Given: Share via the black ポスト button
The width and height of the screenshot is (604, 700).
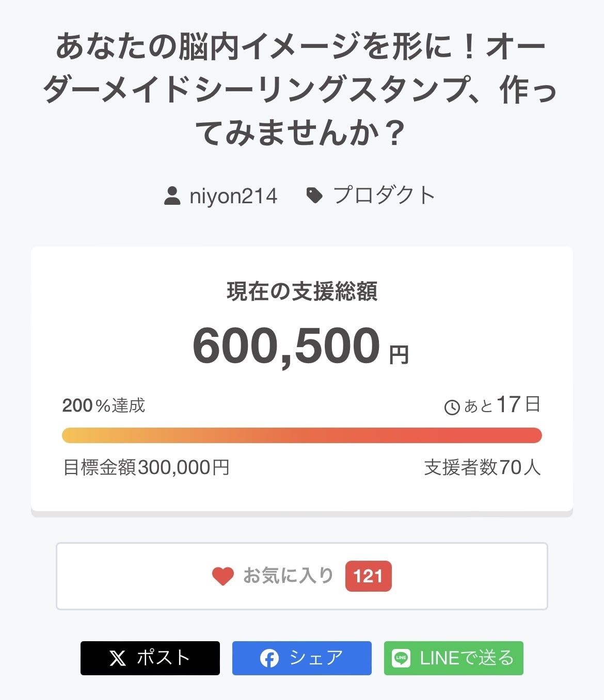Looking at the screenshot, I should [150, 658].
